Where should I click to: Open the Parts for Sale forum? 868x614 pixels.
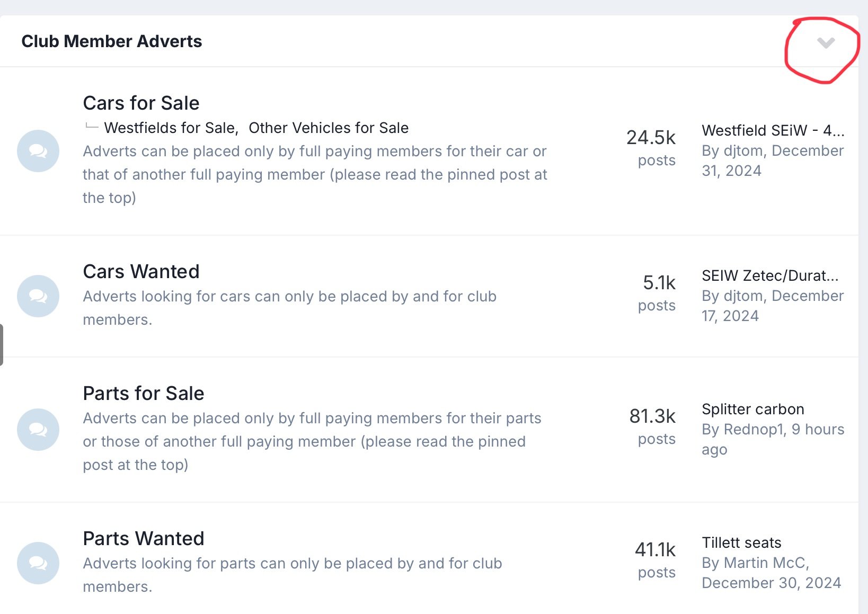point(144,393)
